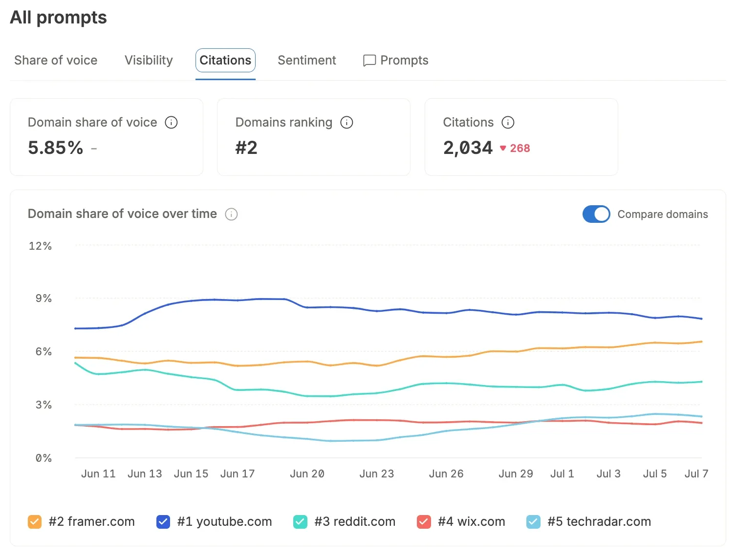This screenshot has width=736, height=560.
Task: Click the #1 youtube.com legend label
Action: [225, 521]
